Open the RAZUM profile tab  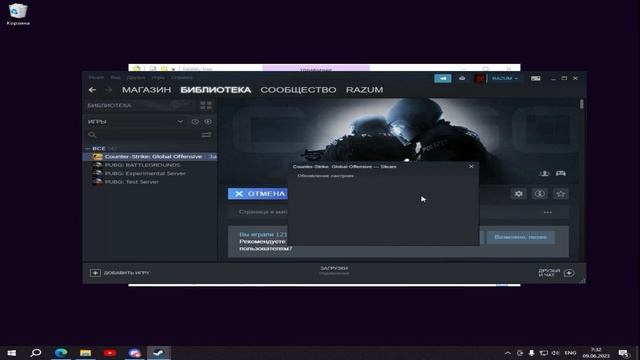tap(364, 90)
